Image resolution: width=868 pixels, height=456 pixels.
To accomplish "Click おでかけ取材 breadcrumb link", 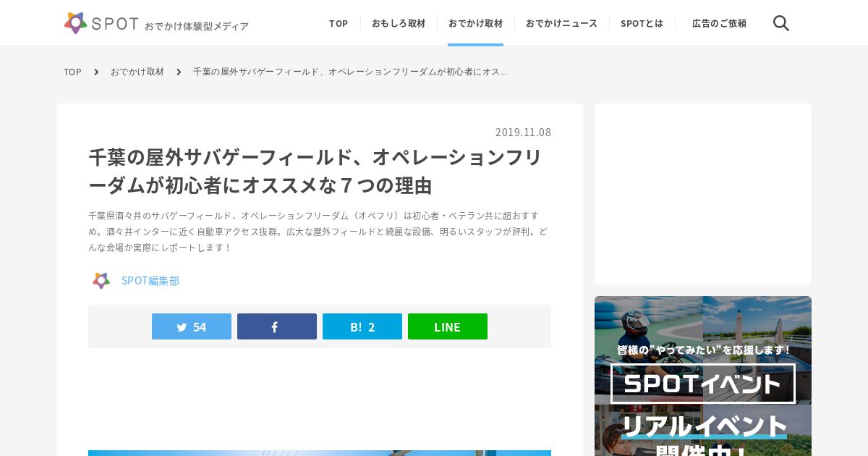I will pos(137,72).
